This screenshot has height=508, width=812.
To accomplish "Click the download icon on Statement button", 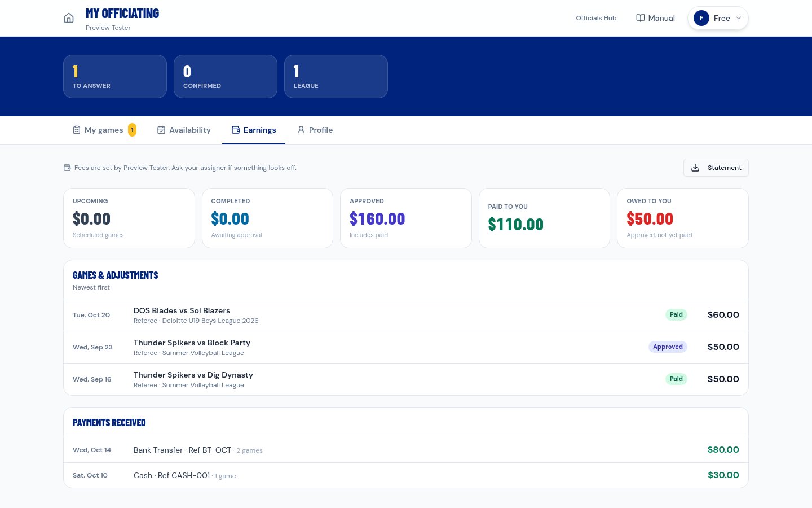I will [695, 168].
